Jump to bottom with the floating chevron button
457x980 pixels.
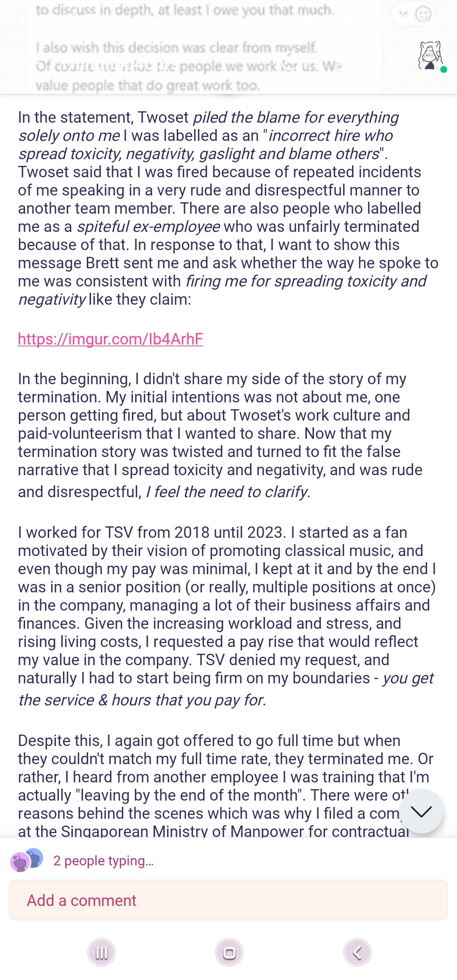click(421, 811)
